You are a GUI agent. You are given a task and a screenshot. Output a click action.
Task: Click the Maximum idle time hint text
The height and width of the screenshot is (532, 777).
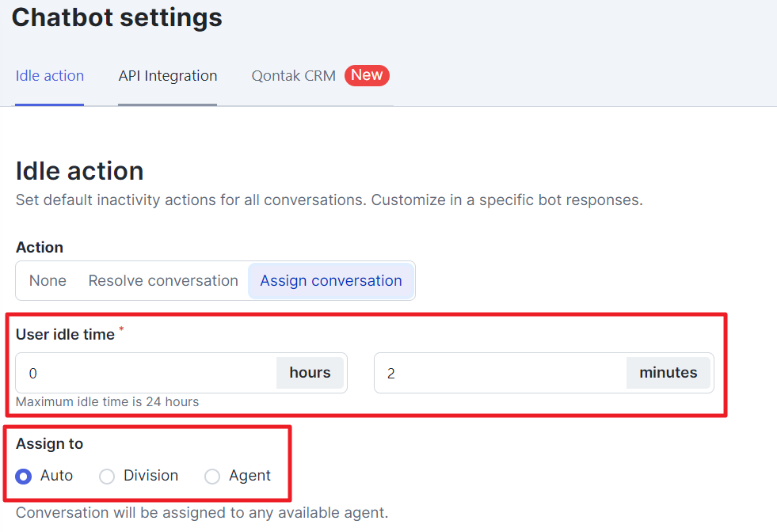(107, 401)
